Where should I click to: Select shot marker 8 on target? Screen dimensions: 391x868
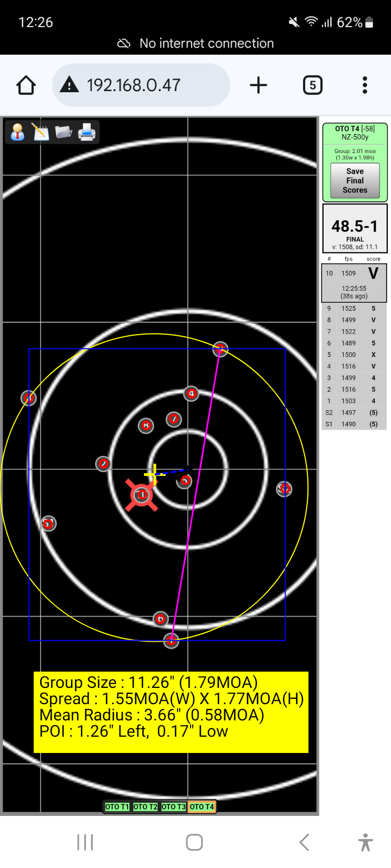click(x=146, y=426)
